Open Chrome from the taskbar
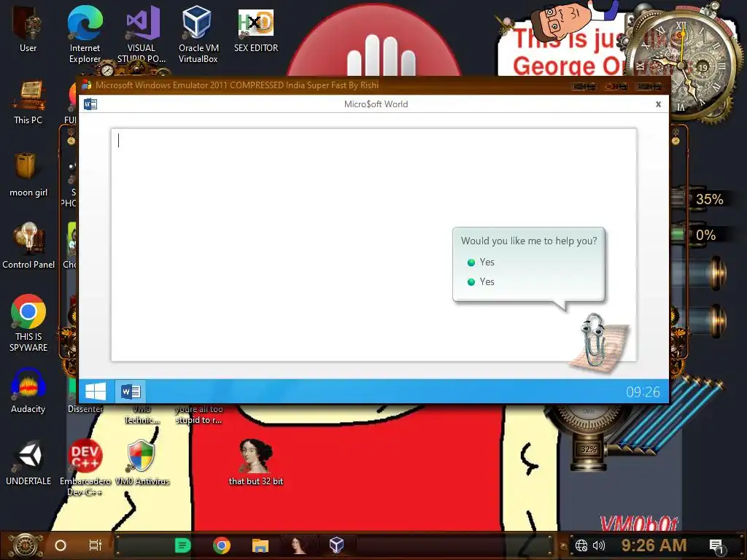747x560 pixels. 222,545
